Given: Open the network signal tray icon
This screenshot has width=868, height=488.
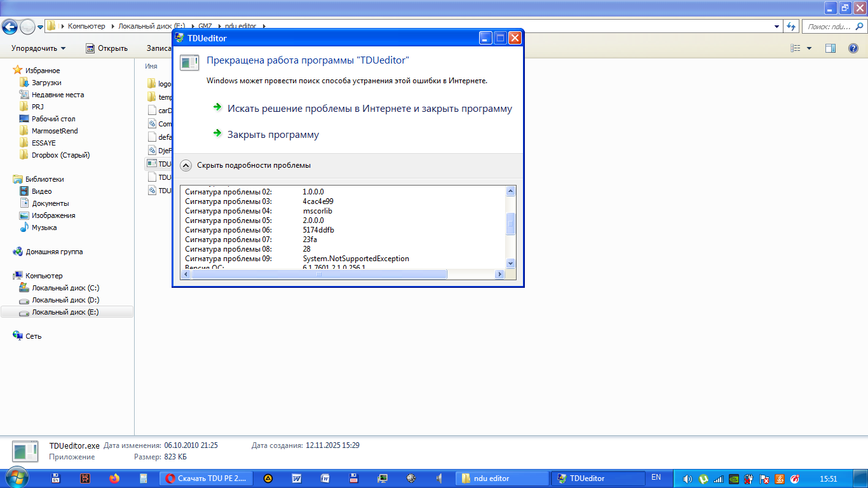Looking at the screenshot, I should pyautogui.click(x=719, y=478).
